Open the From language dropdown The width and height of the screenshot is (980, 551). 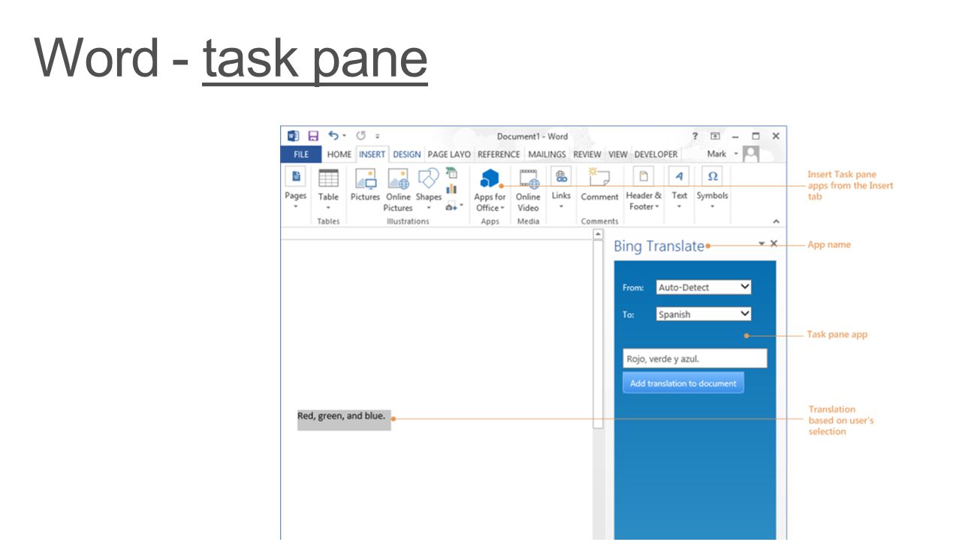(x=704, y=287)
